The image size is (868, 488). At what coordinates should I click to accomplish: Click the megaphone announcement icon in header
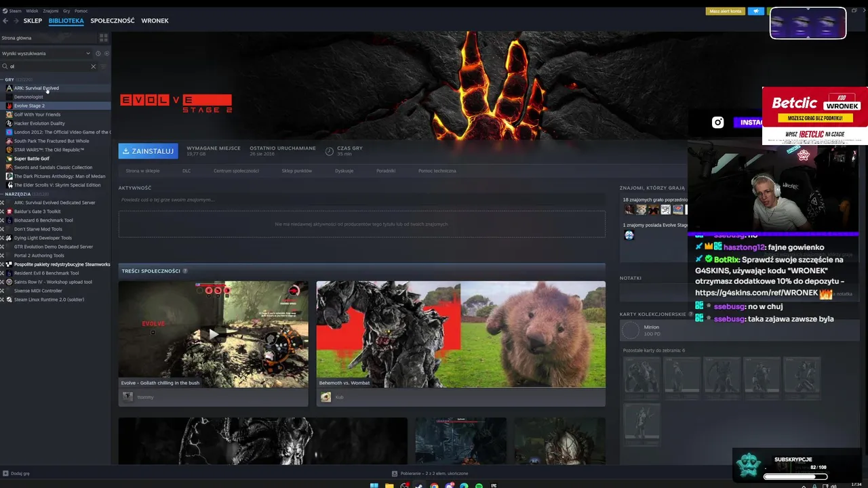tap(755, 12)
